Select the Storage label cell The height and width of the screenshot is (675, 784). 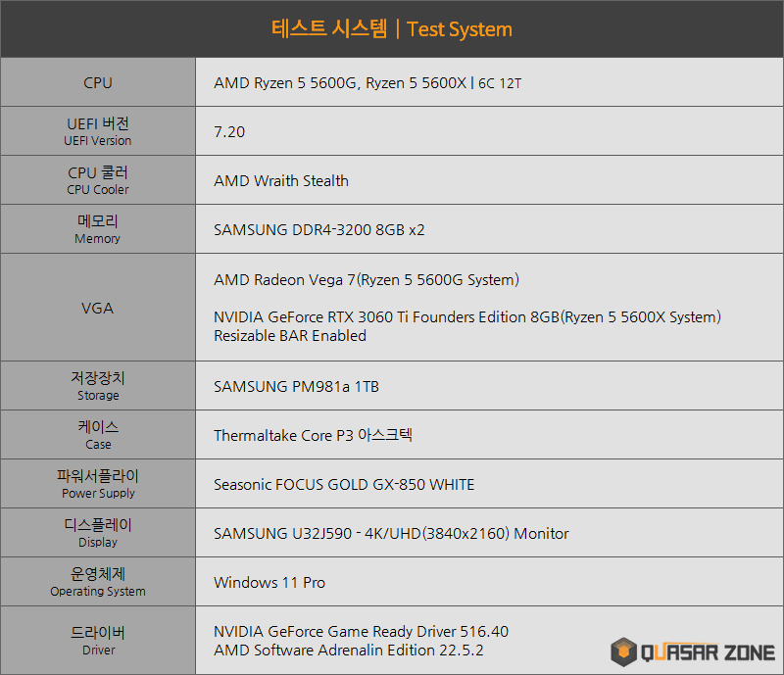pyautogui.click(x=98, y=385)
